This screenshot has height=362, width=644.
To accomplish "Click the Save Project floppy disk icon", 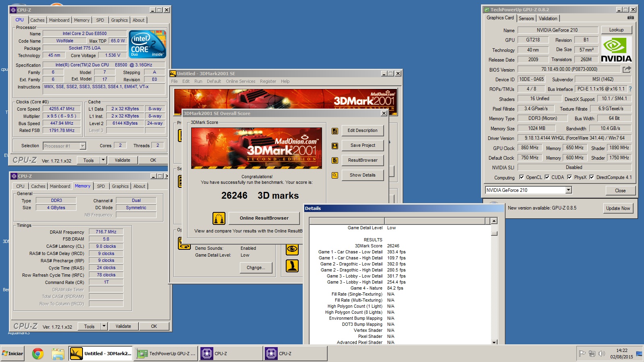I will tap(334, 146).
